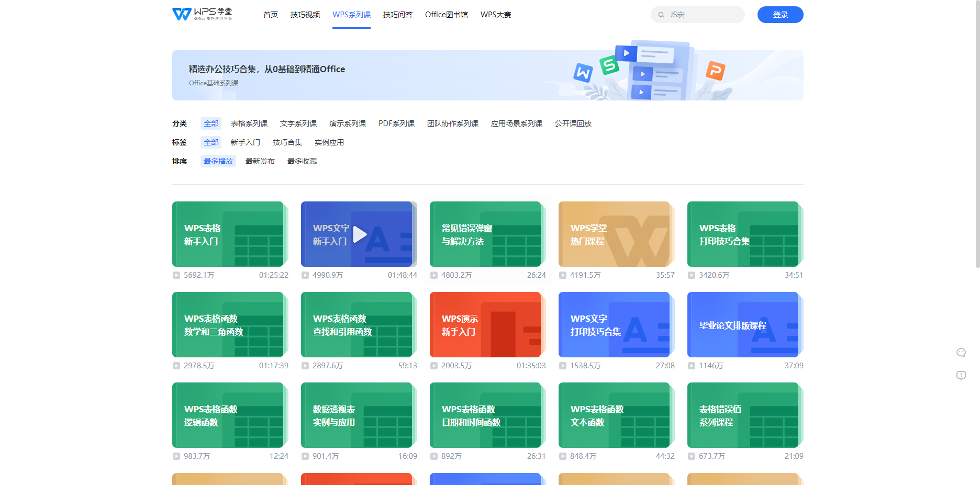Filter tag by 技巧合集
The width and height of the screenshot is (980, 485).
pyautogui.click(x=287, y=142)
